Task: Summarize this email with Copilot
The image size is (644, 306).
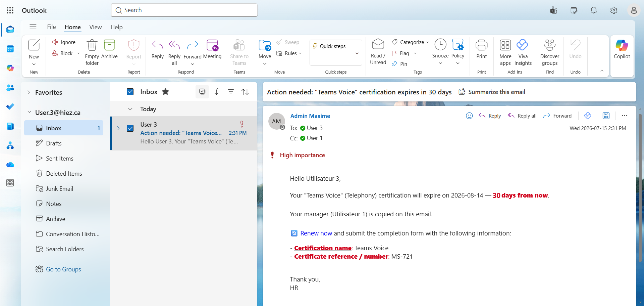Action: click(492, 92)
